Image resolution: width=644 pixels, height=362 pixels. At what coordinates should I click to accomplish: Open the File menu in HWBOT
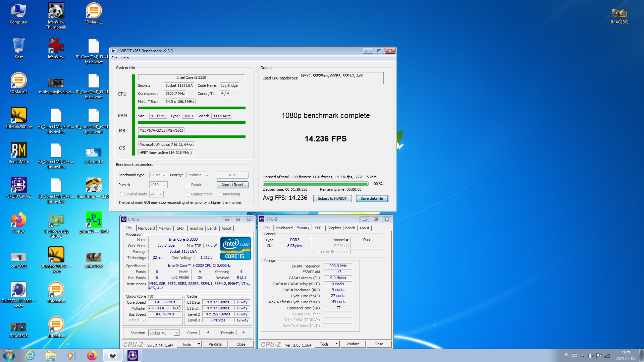(x=114, y=58)
